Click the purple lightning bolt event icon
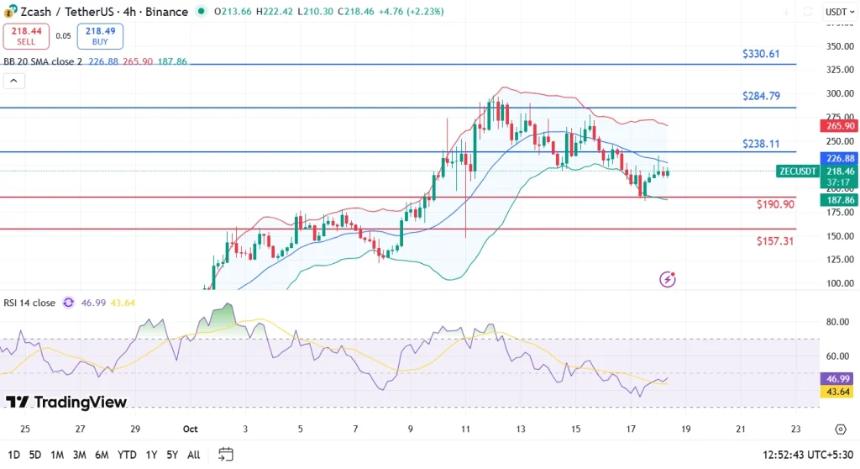Image resolution: width=860 pixels, height=469 pixels. [668, 279]
